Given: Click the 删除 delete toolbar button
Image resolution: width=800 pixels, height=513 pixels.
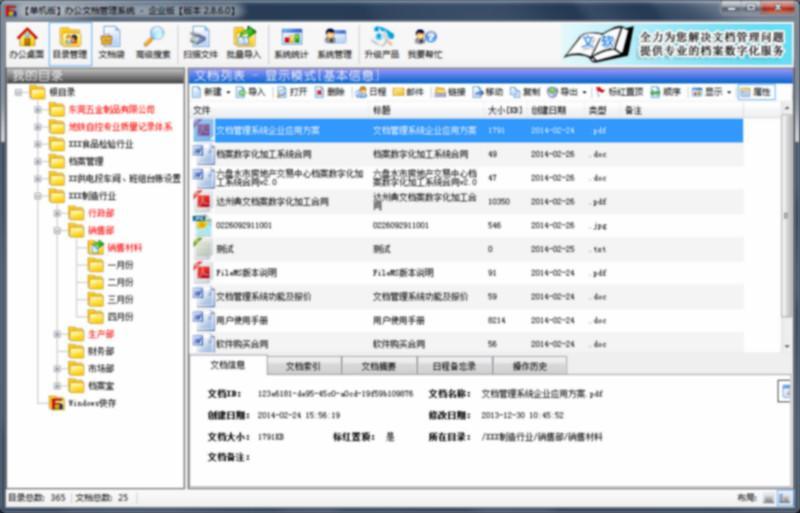Looking at the screenshot, I should (x=330, y=92).
